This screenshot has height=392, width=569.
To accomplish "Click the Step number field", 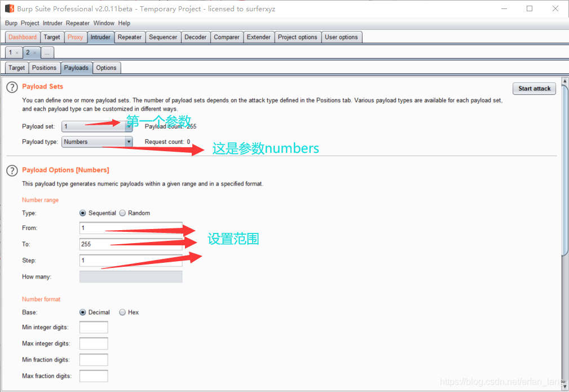I will 131,261.
